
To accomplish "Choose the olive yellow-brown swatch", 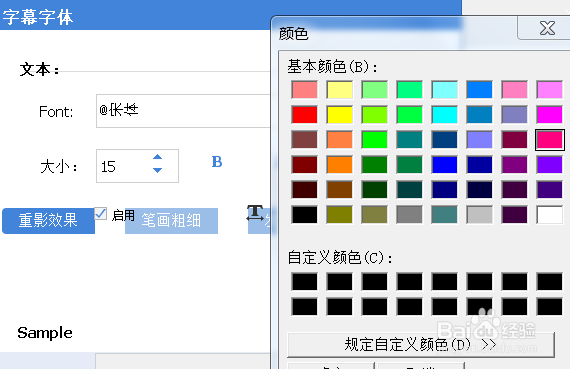I will point(340,214).
